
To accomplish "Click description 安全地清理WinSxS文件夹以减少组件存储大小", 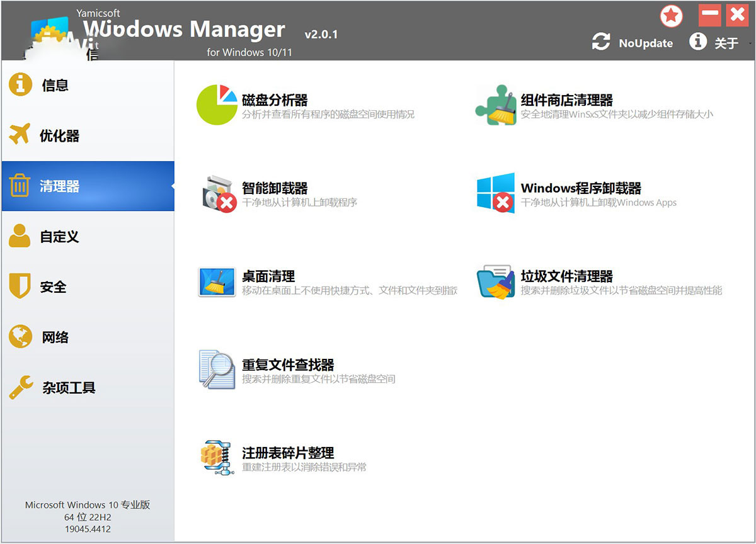I will point(617,115).
